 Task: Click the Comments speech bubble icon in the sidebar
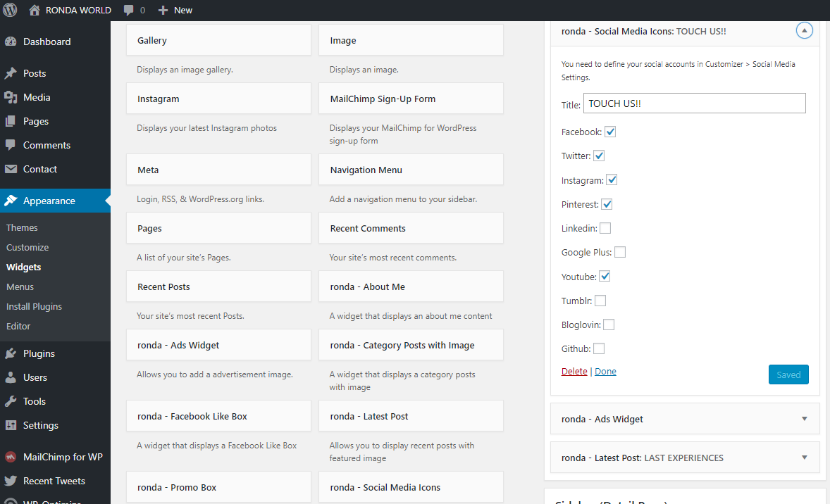point(11,145)
